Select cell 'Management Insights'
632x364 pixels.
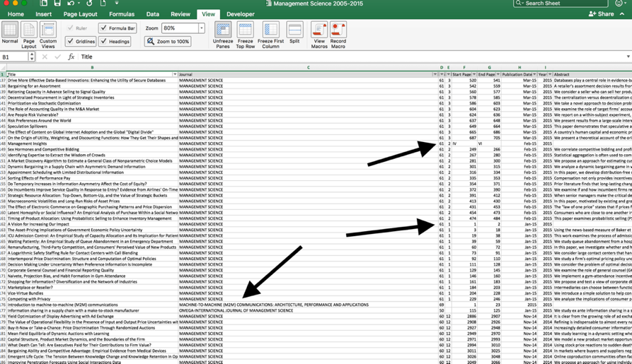coord(92,143)
